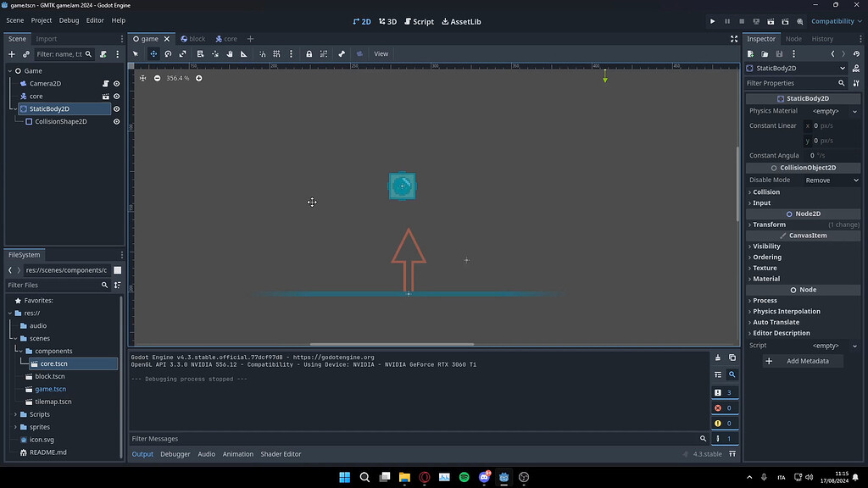Open the script attached to Camera2D
Screen dimensions: 868x488
click(x=105, y=84)
